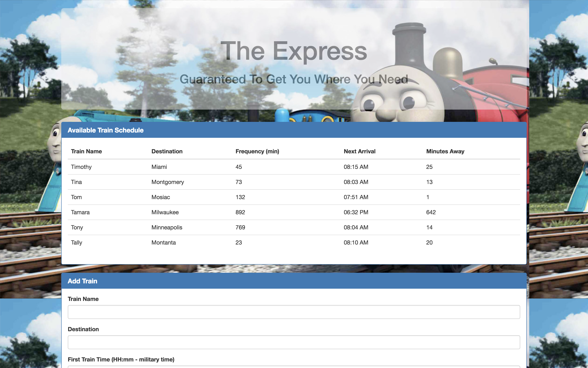Viewport: 588px width, 368px height.
Task: Click the 132 frequency value
Action: click(x=240, y=197)
